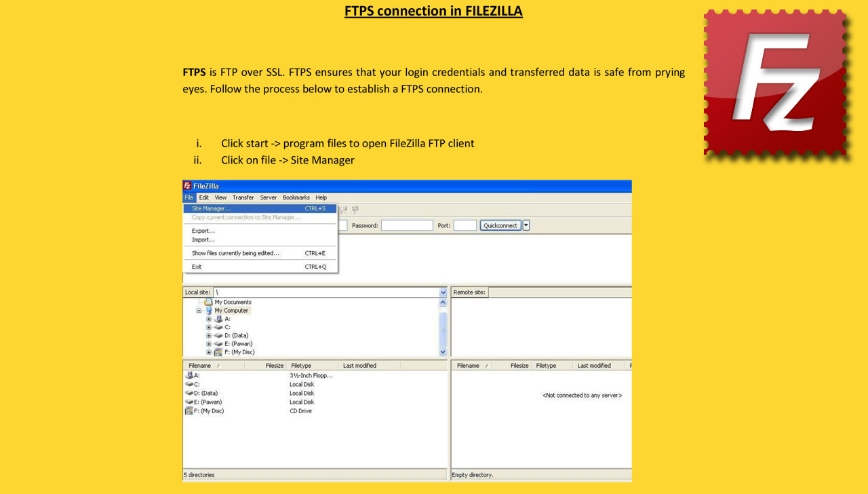868x494 pixels.
Task: Click the '5 directories' status text
Action: [x=199, y=475]
